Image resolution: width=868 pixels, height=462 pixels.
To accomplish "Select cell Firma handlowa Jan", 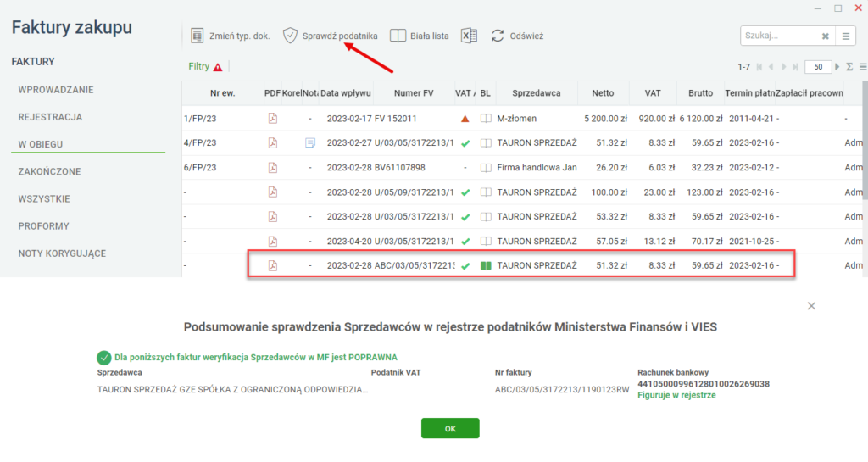I will tap(537, 168).
